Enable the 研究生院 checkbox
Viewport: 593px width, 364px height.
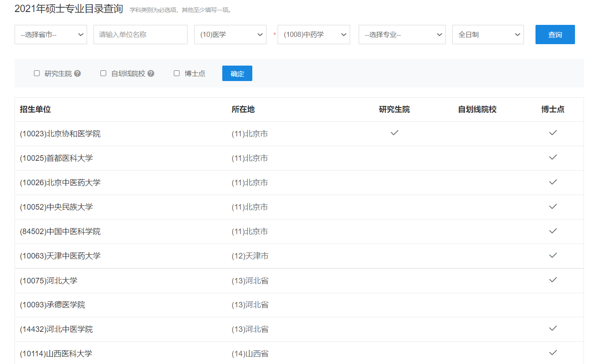pyautogui.click(x=37, y=73)
